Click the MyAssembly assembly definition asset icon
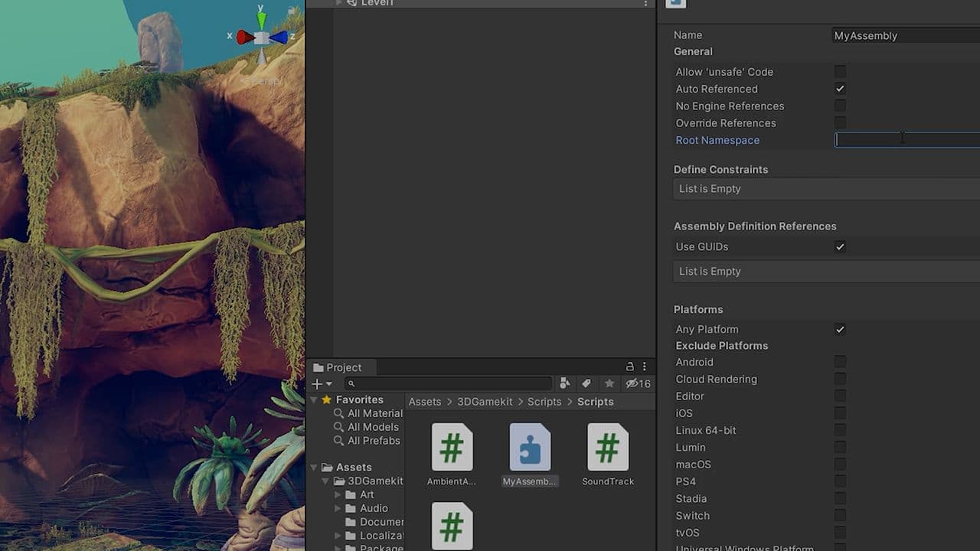The width and height of the screenshot is (980, 551). [x=530, y=447]
